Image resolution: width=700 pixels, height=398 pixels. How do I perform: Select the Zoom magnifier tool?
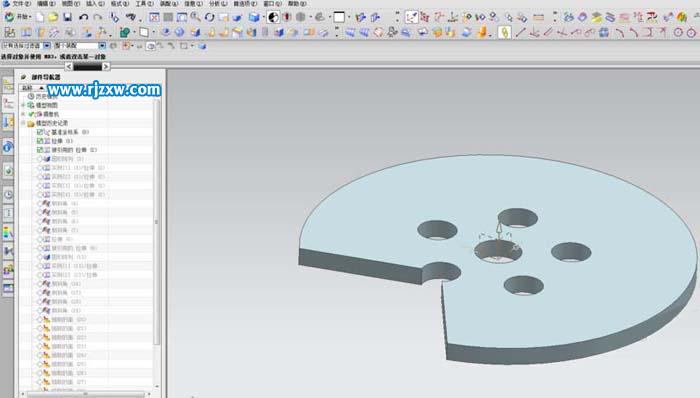(196, 17)
